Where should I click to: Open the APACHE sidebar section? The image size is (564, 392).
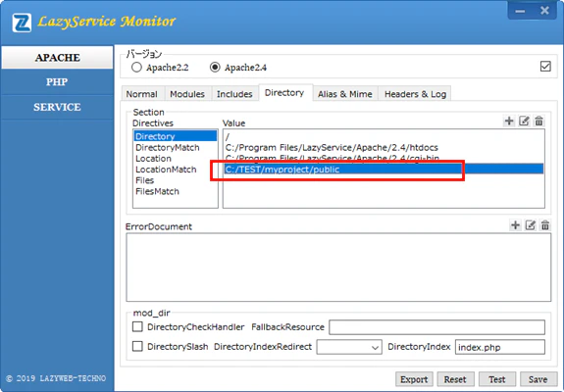(x=57, y=58)
